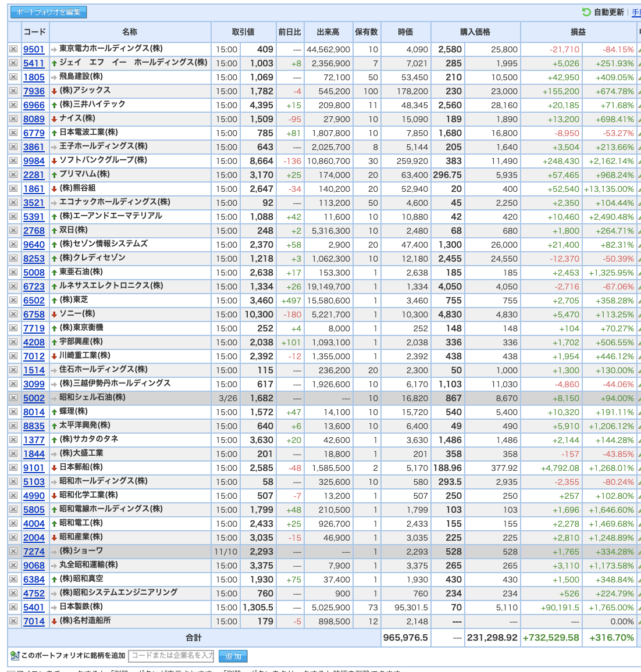Click the コード column header

[35, 32]
